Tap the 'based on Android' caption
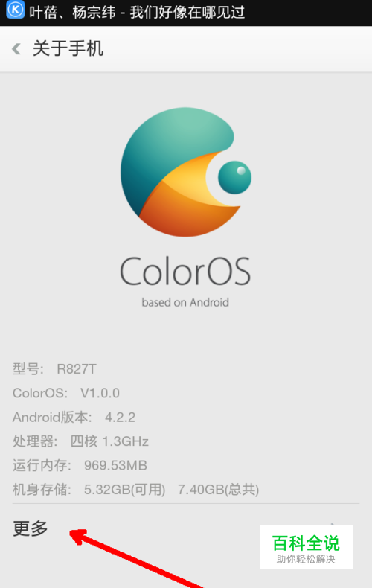Viewport: 372px width, 588px height. pos(185,302)
